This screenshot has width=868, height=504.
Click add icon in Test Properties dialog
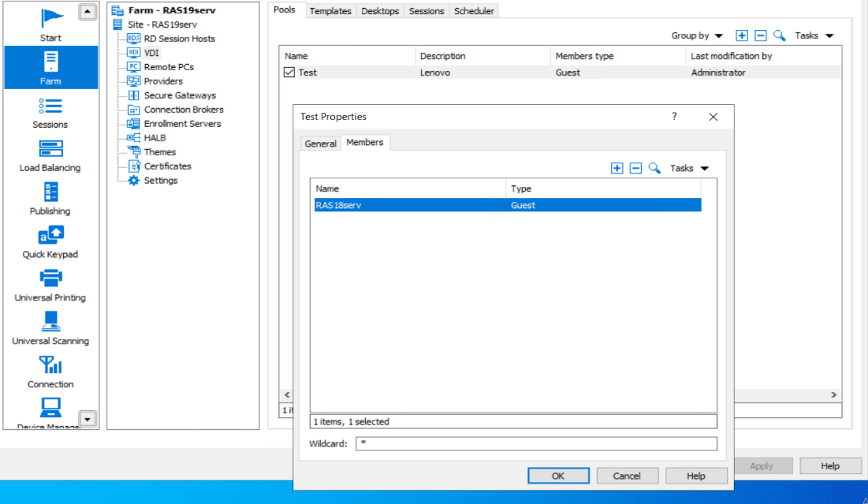pos(617,168)
